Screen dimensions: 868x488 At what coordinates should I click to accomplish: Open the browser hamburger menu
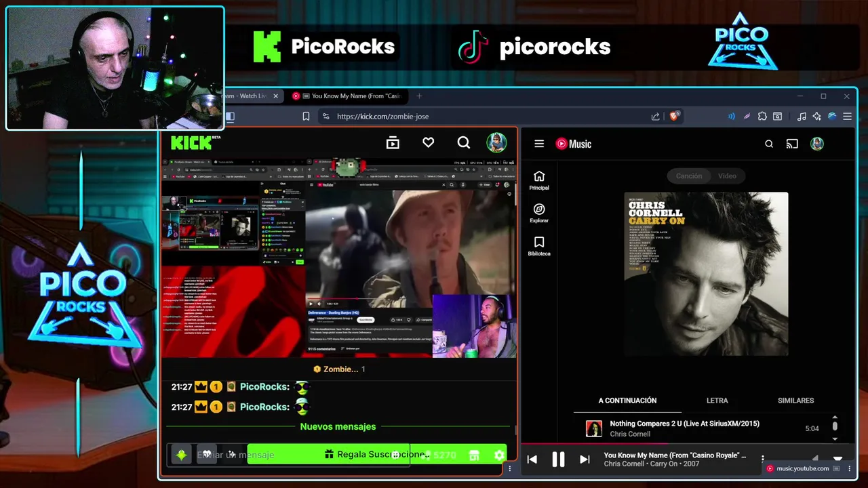click(847, 117)
